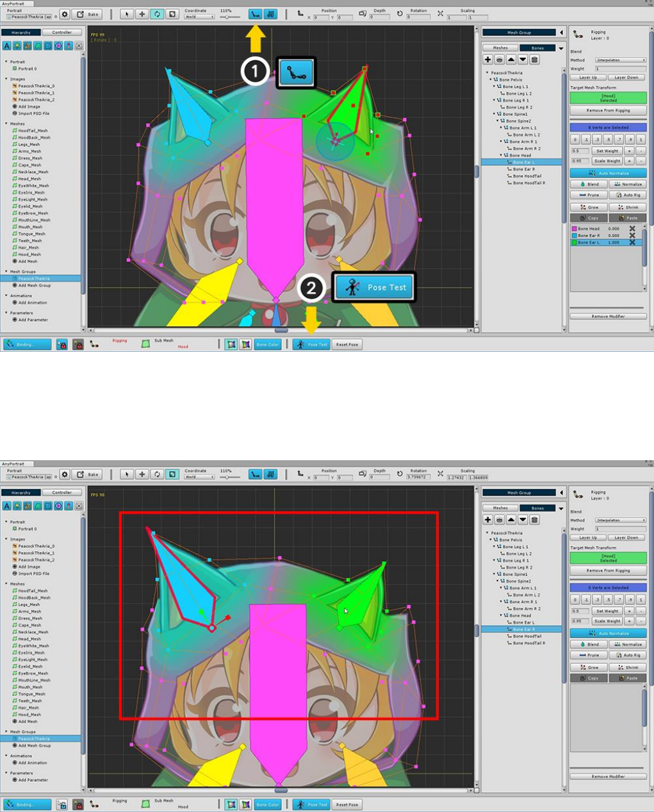Image resolution: width=654 pixels, height=812 pixels.
Task: Click the plus Add Bone icon in upper screenshot
Action: click(488, 60)
